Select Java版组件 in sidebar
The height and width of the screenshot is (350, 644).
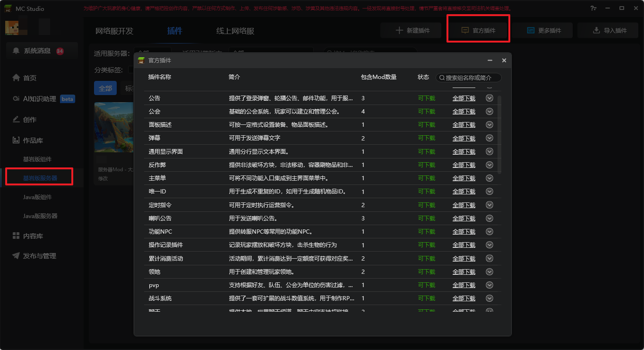[37, 197]
